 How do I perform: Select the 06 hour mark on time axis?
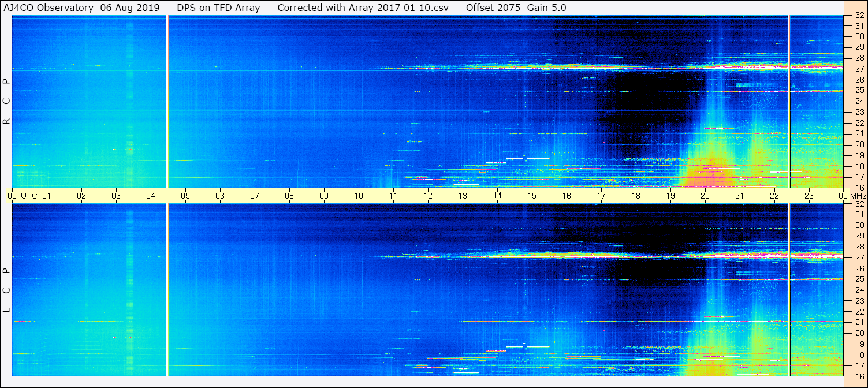coord(220,196)
